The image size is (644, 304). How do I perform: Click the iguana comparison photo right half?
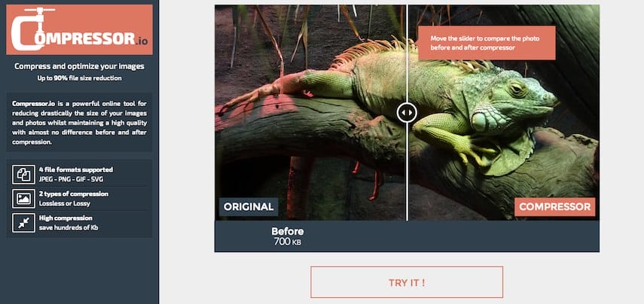tap(504, 112)
